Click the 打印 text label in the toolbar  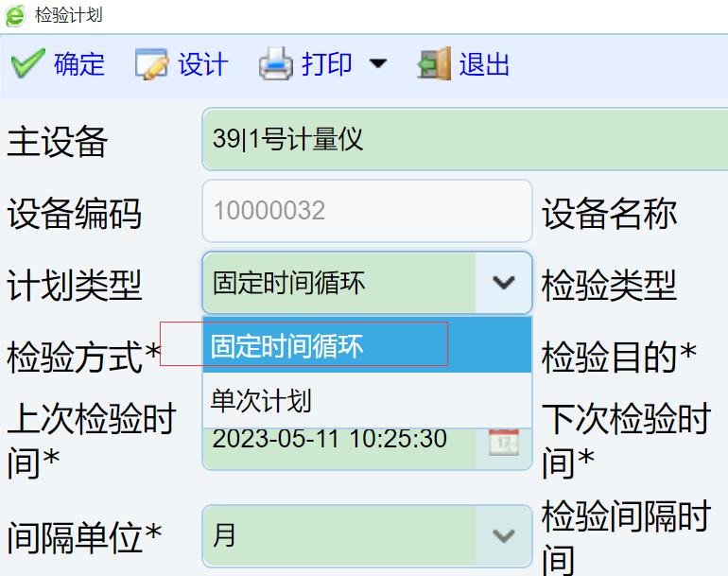[327, 64]
